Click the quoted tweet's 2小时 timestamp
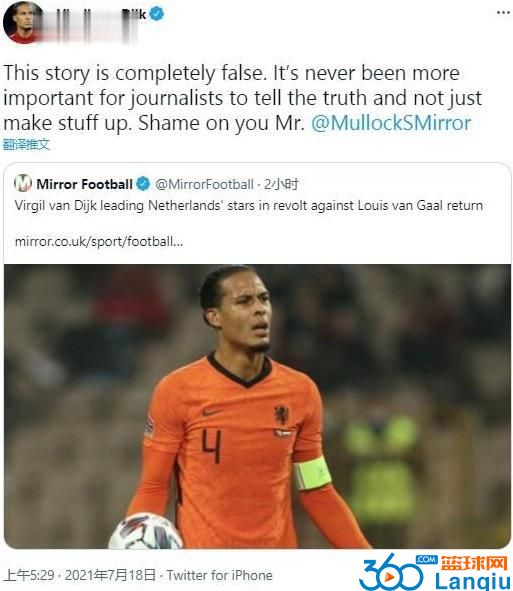This screenshot has height=591, width=513. point(281,184)
